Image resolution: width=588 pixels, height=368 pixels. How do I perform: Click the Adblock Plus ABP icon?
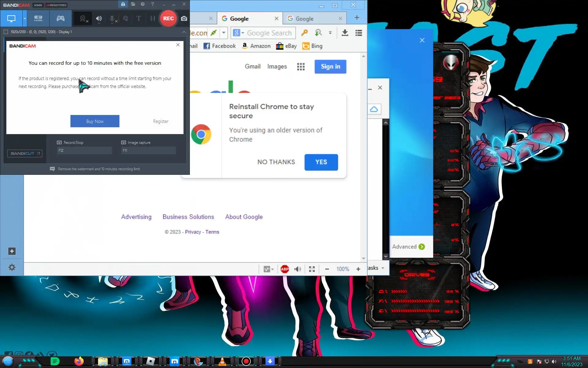point(285,269)
